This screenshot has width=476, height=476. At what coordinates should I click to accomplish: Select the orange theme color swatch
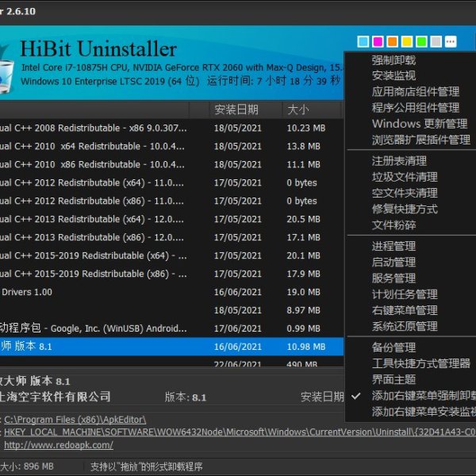coord(392,41)
